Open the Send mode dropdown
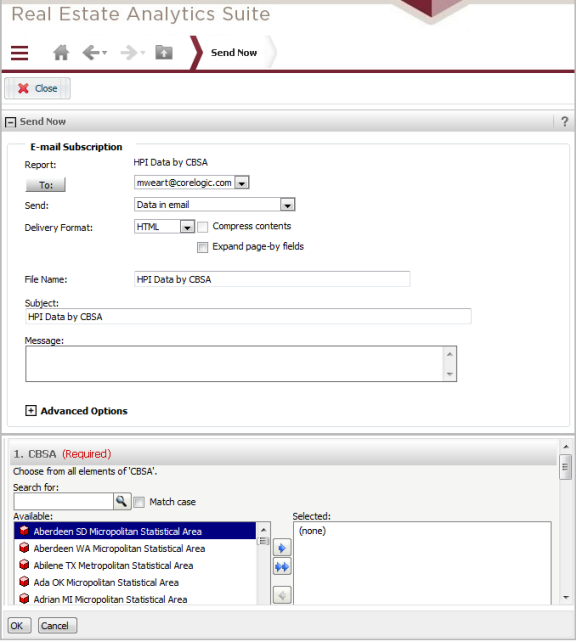Screen dimensions: 576x641 [x=287, y=205]
